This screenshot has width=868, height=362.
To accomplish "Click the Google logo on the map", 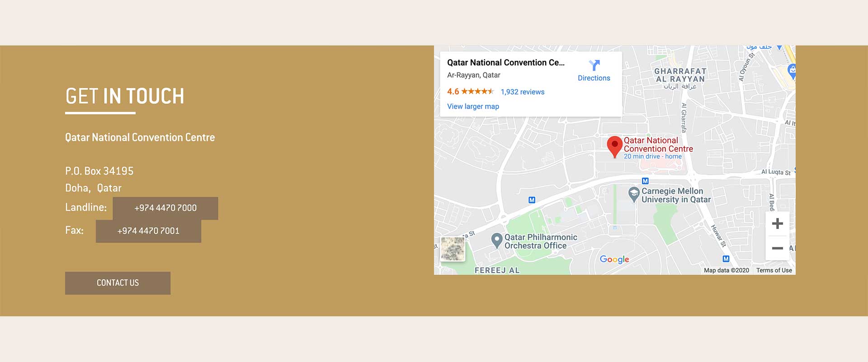I will click(614, 259).
